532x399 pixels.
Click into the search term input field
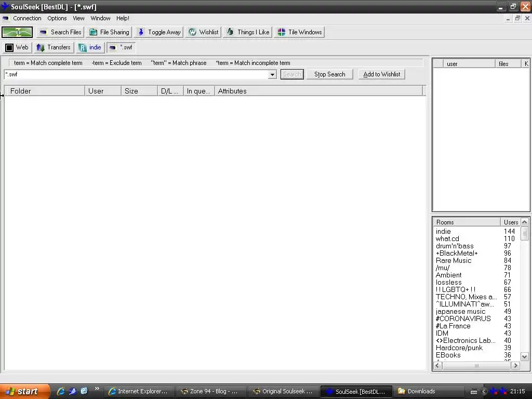point(137,74)
